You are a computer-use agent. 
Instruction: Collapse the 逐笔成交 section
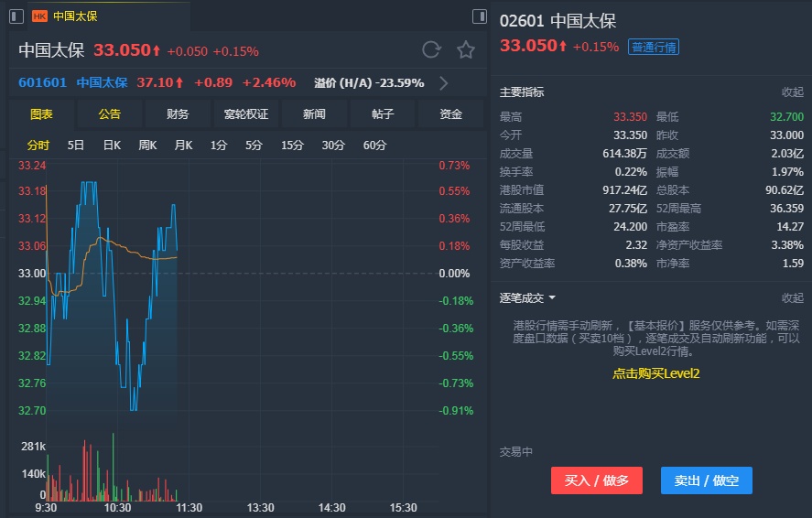[x=792, y=298]
